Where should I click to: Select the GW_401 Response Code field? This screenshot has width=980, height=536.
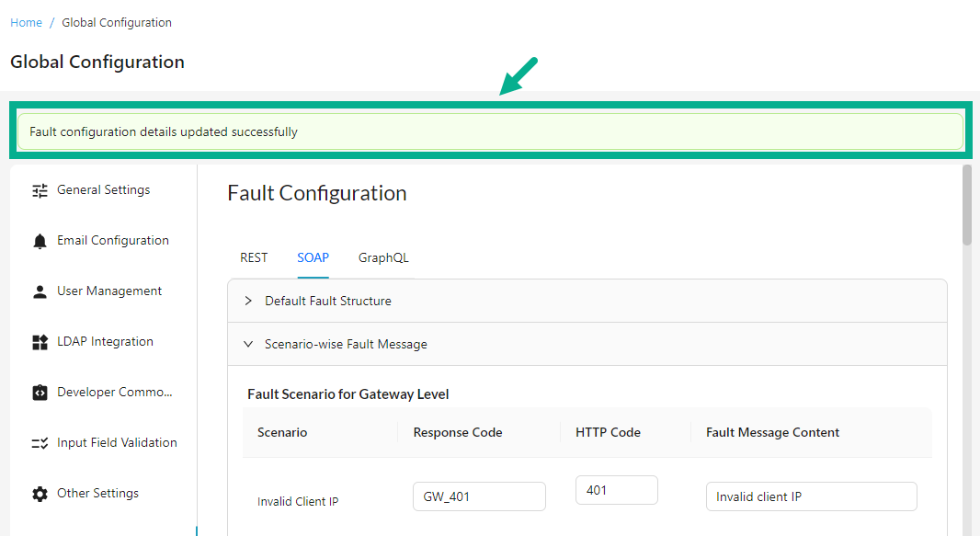point(479,496)
